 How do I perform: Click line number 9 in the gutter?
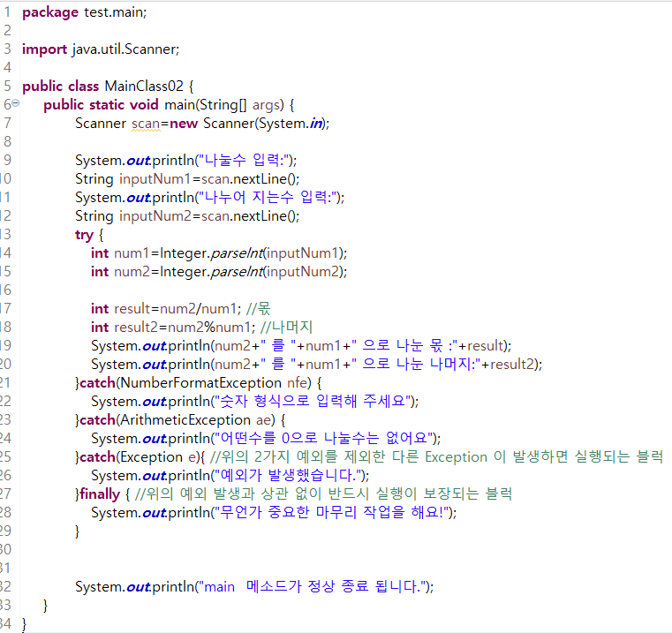(7, 161)
